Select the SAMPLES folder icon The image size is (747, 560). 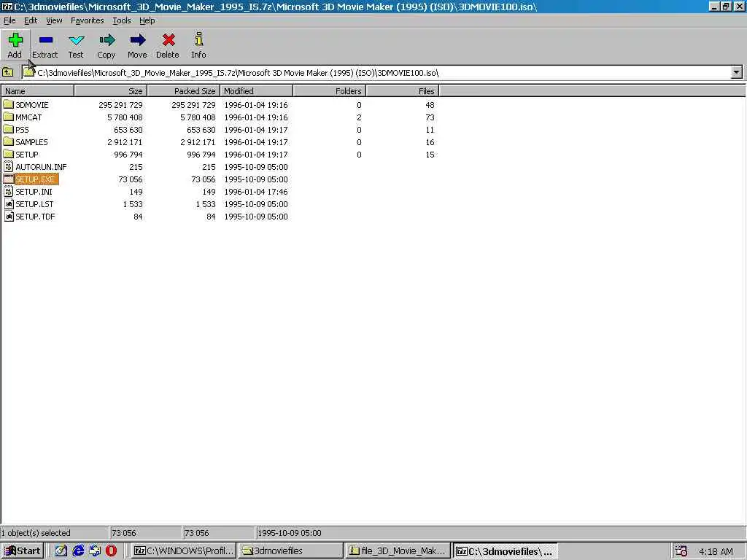tap(8, 141)
